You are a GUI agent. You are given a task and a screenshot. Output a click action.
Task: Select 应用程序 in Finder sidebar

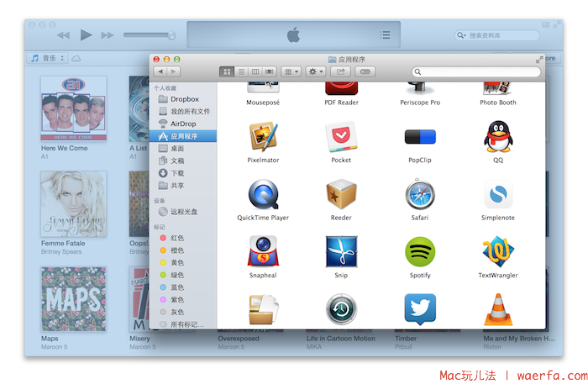pos(183,136)
